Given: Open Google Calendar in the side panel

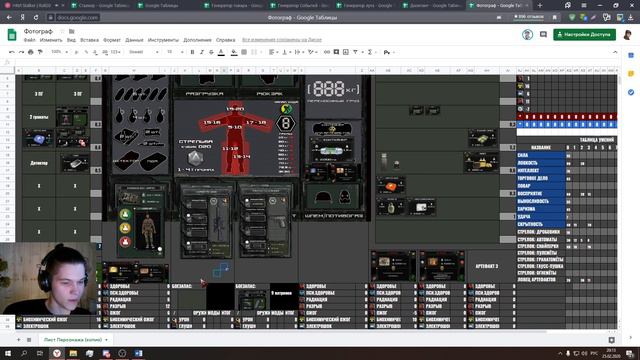Looking at the screenshot, I should point(631,55).
